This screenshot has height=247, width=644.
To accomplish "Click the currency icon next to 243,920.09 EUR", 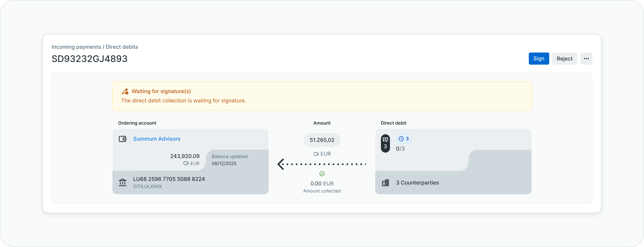I will (x=186, y=163).
